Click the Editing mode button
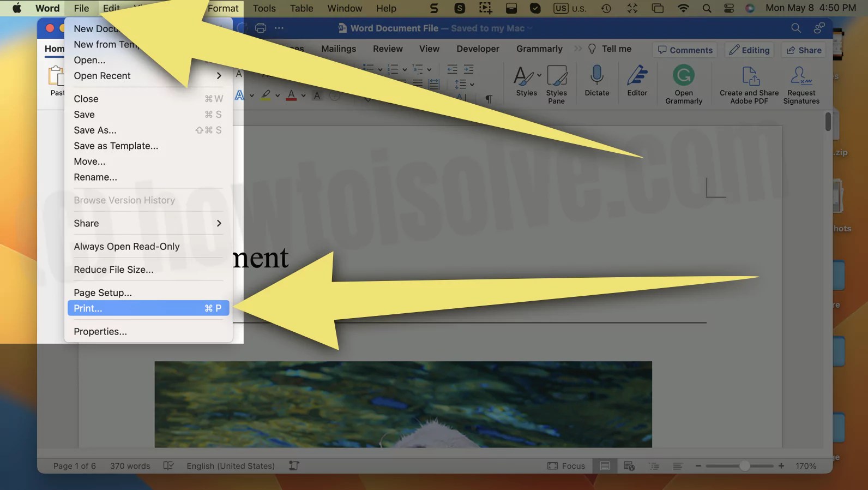The image size is (868, 490). (x=750, y=50)
